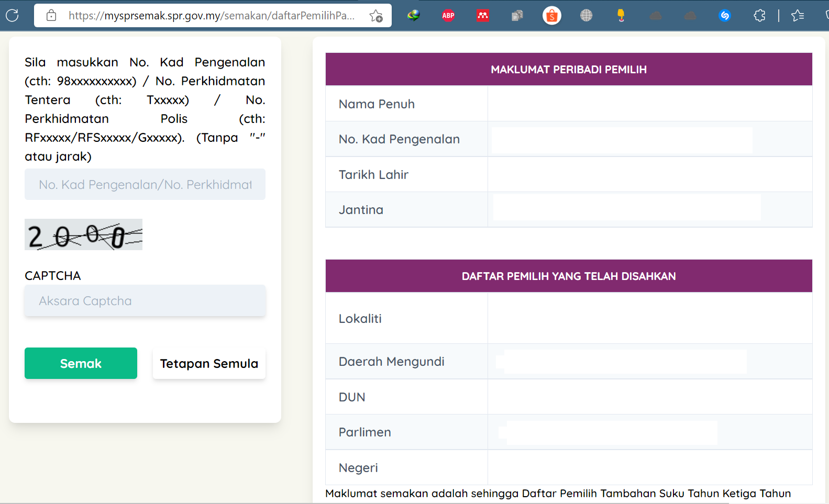Click the browser address bar URL
This screenshot has height=504, width=829.
pyautogui.click(x=212, y=16)
